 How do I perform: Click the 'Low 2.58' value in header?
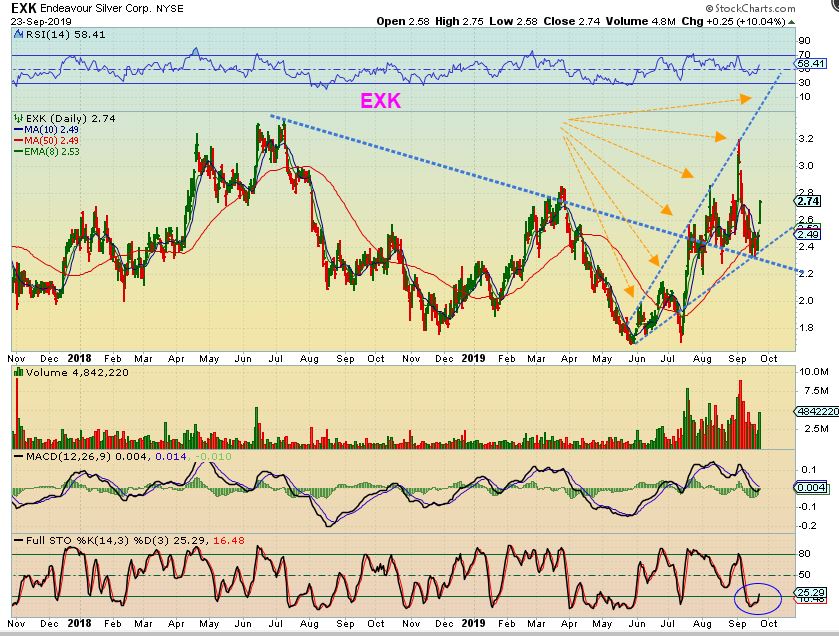pos(514,21)
